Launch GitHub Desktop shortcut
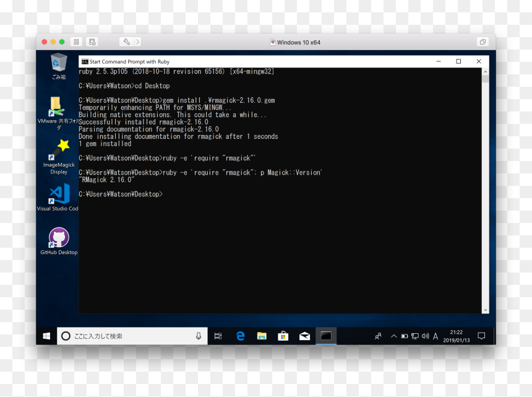This screenshot has height=397, width=532. click(x=59, y=241)
